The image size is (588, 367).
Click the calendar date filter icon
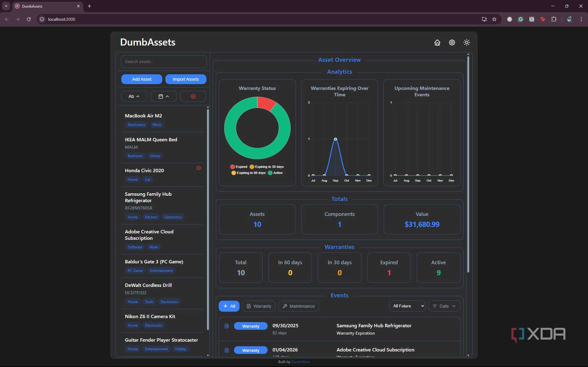pyautogui.click(x=161, y=96)
